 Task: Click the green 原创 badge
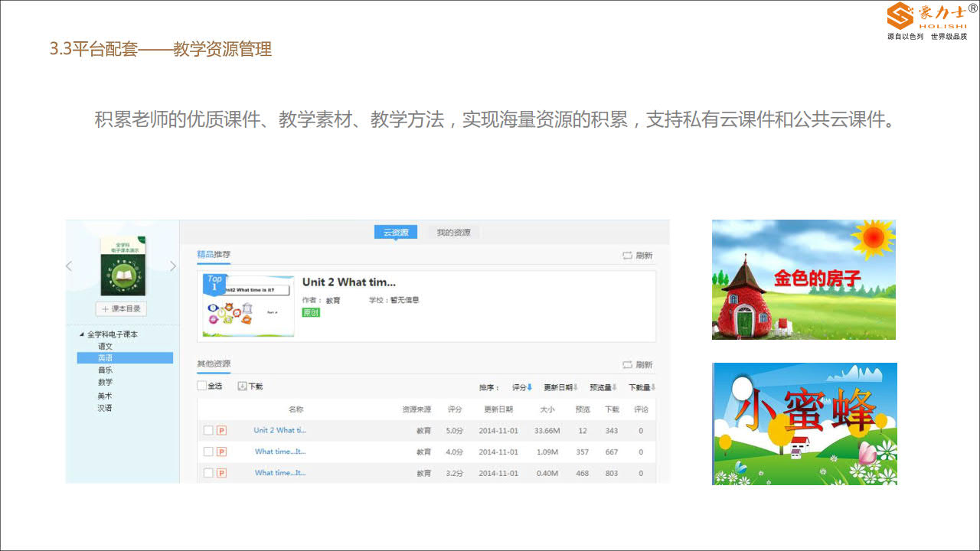click(311, 312)
